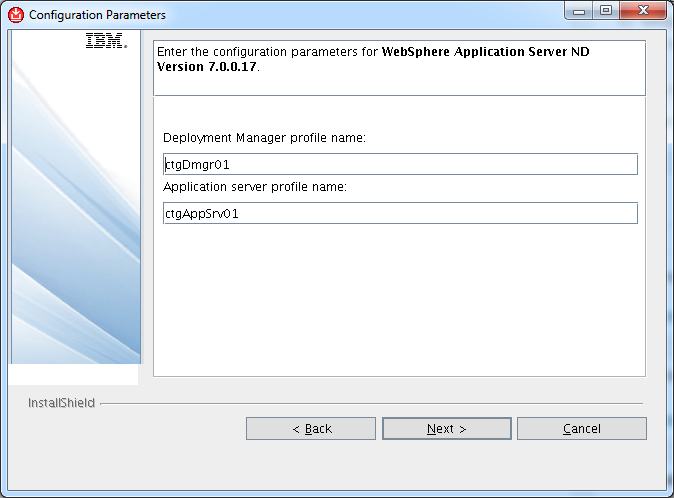
Task: Click the 'Configuration Parameters' window title
Action: tap(97, 15)
